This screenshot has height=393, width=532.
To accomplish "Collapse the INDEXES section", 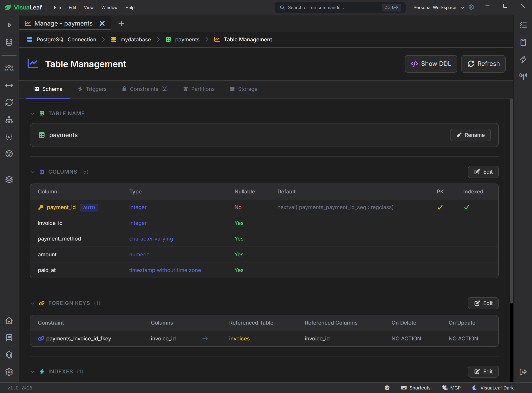I will [x=33, y=372].
